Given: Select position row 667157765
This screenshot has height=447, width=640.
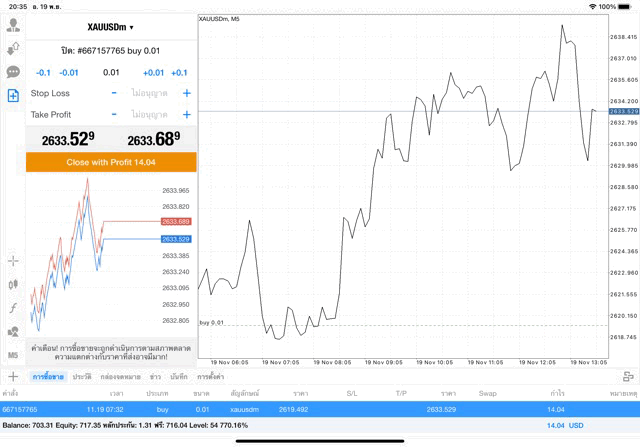Looking at the screenshot, I should coord(320,409).
